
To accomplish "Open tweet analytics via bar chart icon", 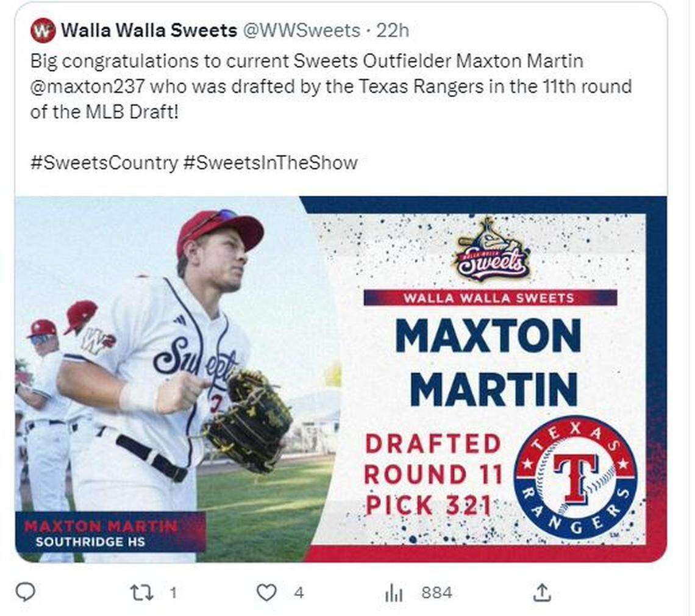I will pos(394,593).
